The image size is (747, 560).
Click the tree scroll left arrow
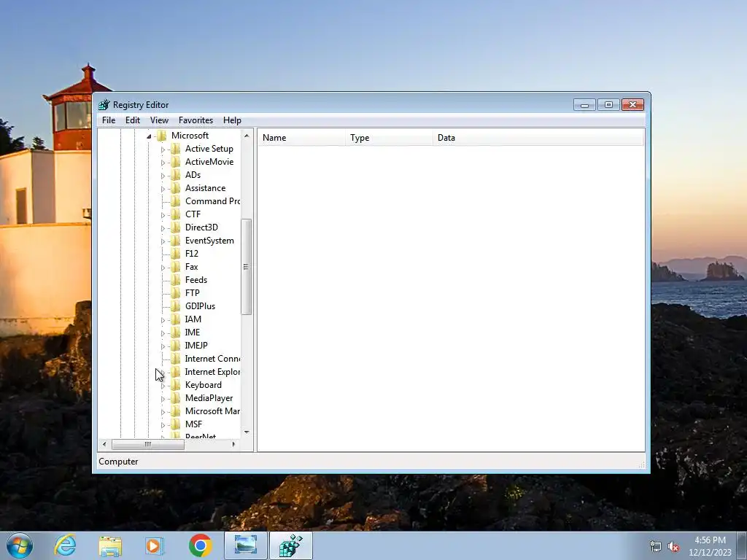tap(104, 444)
